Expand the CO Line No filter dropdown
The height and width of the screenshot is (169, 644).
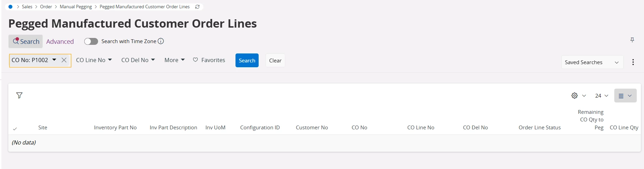(94, 60)
